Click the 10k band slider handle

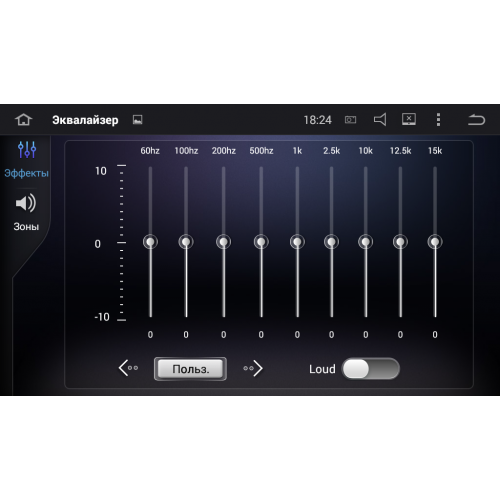coord(366,242)
